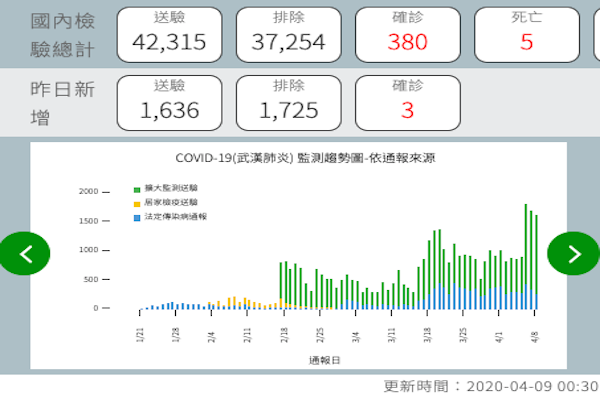Select the total 送驗 42,315 card

pos(167,33)
